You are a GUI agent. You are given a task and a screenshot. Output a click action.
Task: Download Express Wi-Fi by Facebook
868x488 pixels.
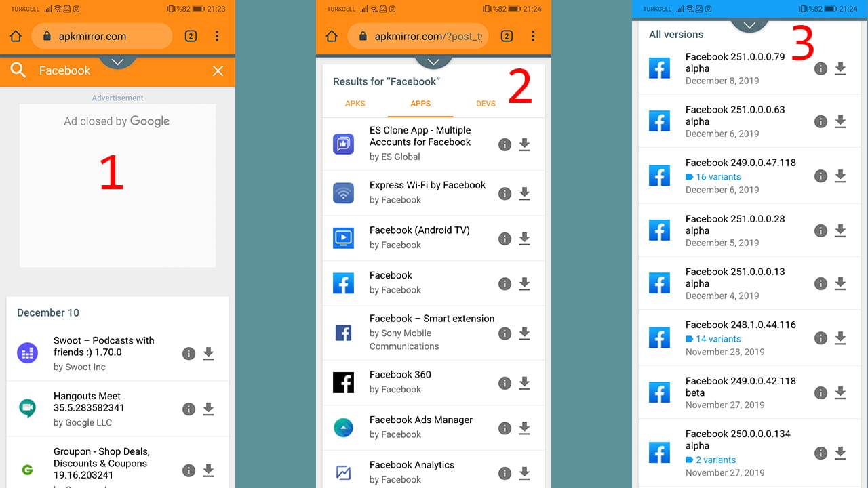[x=524, y=193]
